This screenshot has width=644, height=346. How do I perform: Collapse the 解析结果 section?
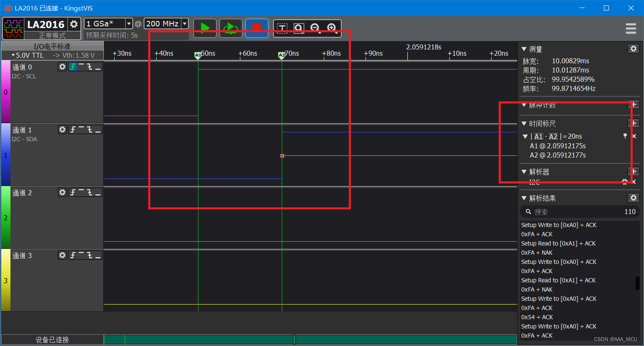pos(524,198)
